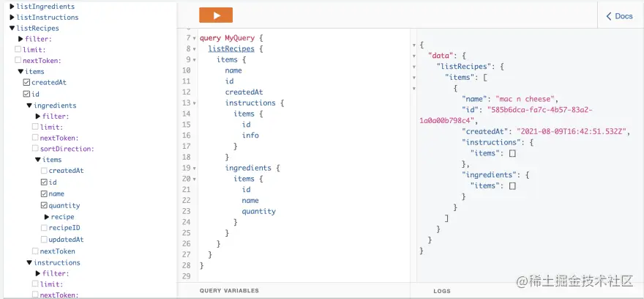This screenshot has width=644, height=299.
Task: Expand the listIngredients query in explorer
Action: pyautogui.click(x=12, y=7)
